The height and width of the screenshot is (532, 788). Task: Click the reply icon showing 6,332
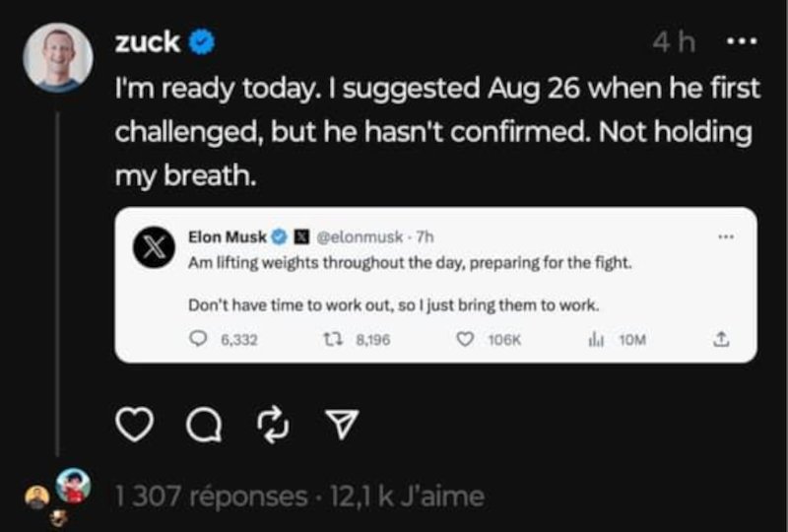(x=198, y=338)
